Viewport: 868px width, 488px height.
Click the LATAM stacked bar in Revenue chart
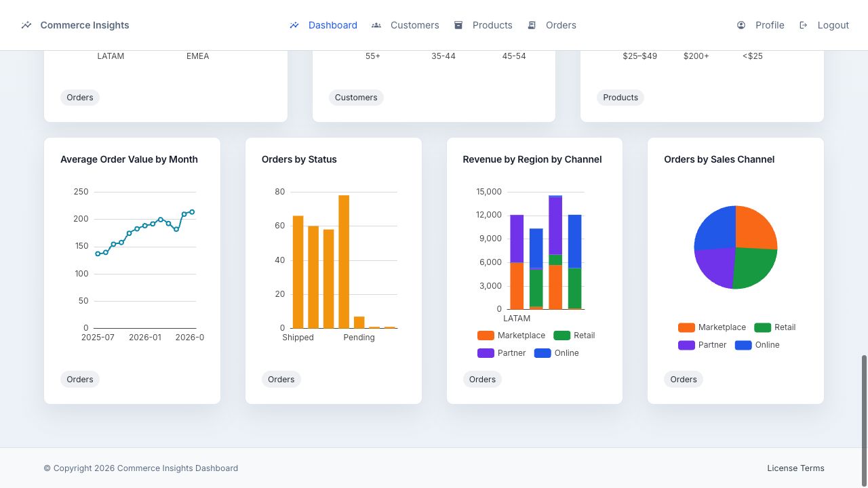(517, 262)
